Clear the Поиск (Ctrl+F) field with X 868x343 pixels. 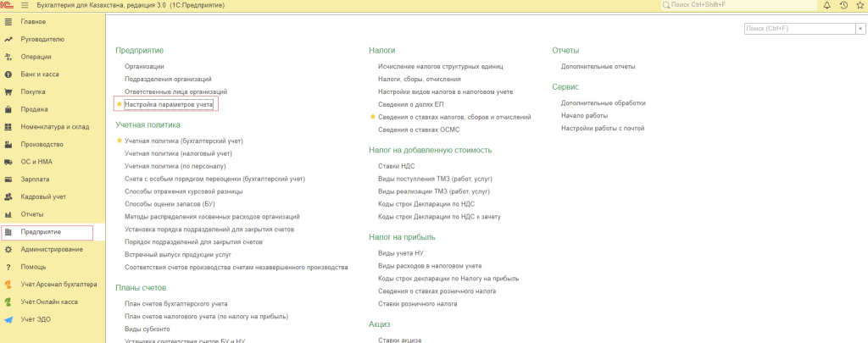pos(860,28)
